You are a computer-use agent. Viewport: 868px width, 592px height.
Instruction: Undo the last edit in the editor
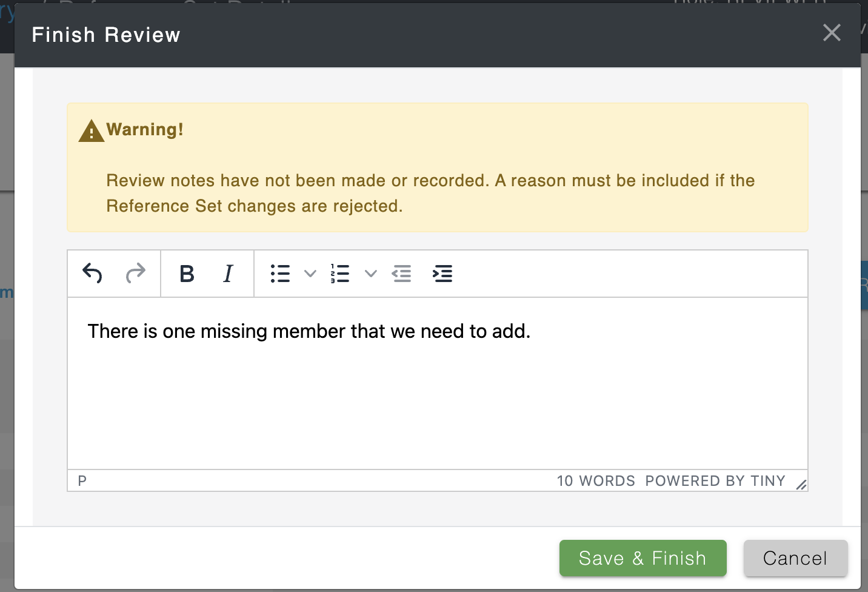(92, 274)
